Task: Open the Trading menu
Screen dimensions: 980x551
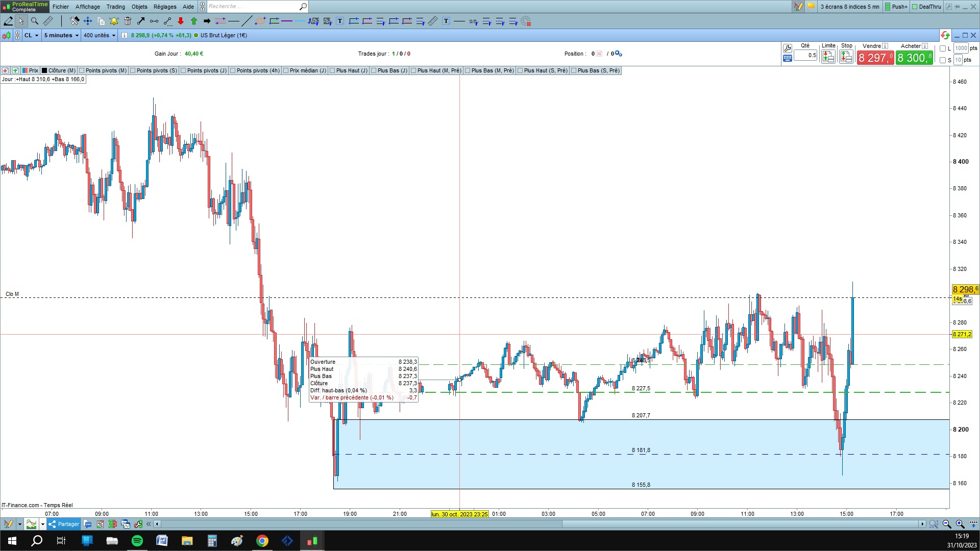Action: pos(115,7)
